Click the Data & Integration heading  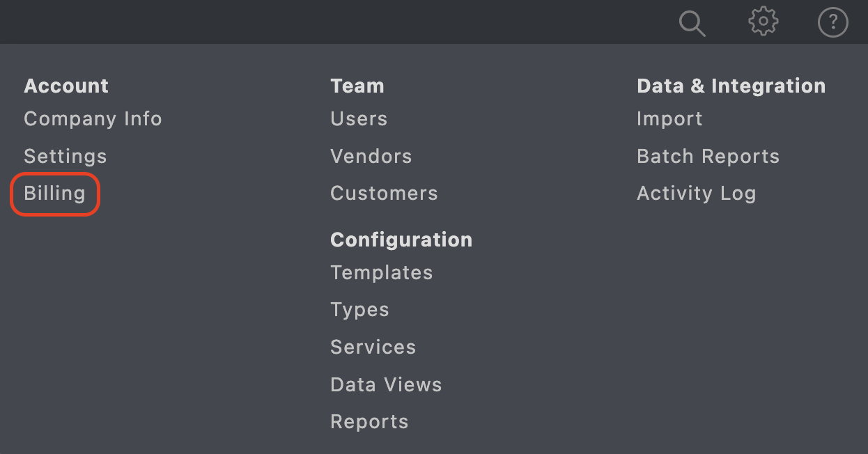point(731,86)
